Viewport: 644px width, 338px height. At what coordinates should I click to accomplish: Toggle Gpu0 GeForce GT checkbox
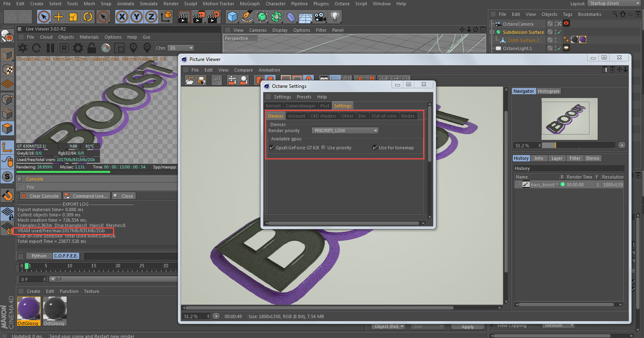pyautogui.click(x=272, y=148)
